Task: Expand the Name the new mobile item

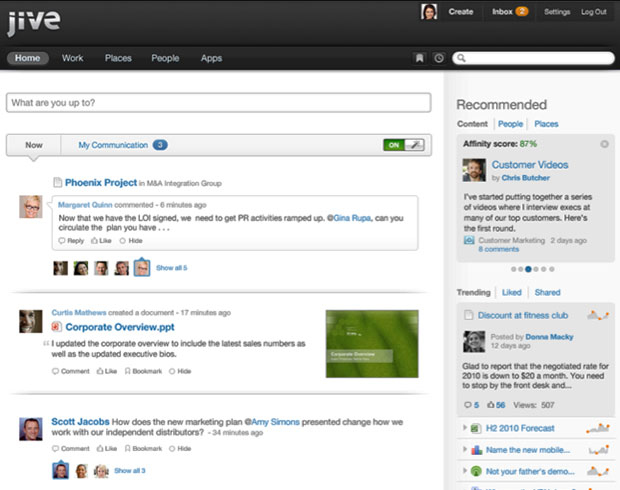Action: [x=465, y=449]
